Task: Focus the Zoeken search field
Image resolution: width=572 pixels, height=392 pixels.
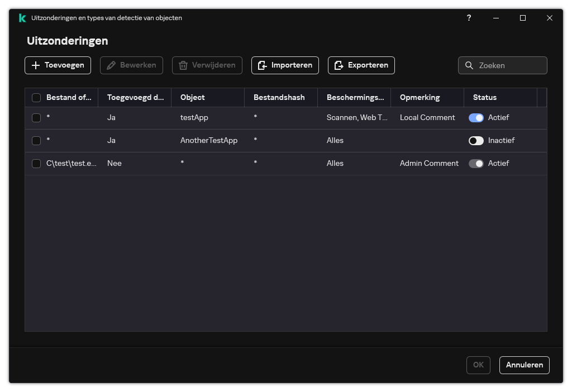Action: point(509,65)
